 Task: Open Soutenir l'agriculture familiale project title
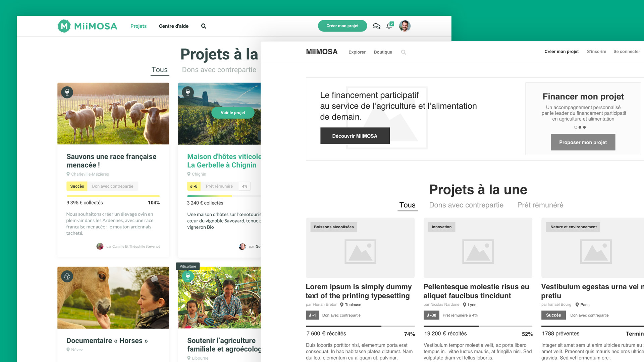[224, 345]
